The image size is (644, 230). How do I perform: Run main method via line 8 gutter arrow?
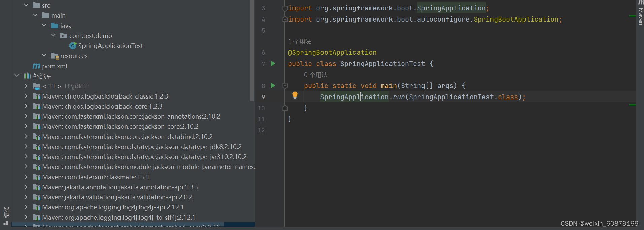click(x=273, y=85)
